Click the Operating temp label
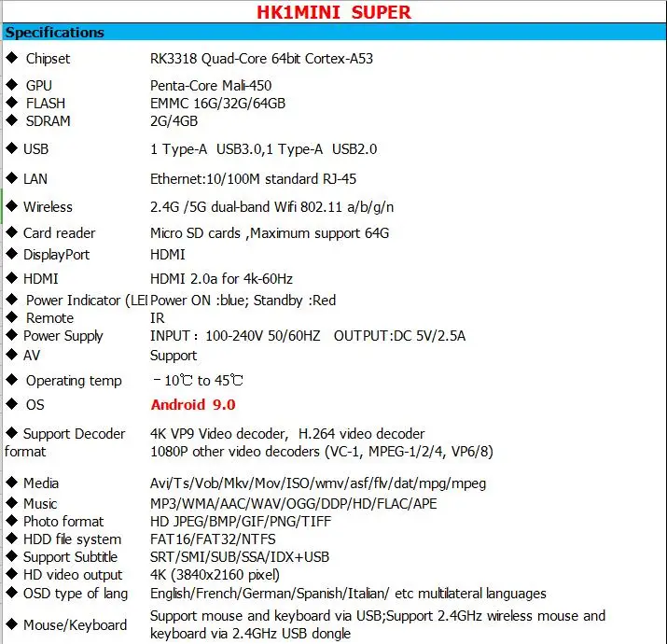667x644 pixels. coord(74,381)
